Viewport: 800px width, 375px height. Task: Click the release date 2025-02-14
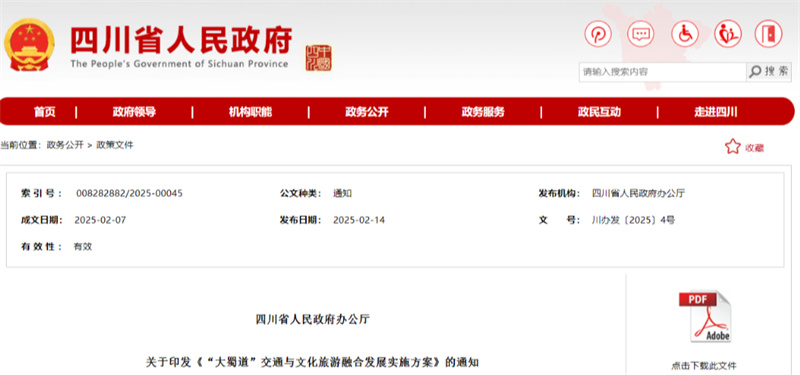click(359, 220)
